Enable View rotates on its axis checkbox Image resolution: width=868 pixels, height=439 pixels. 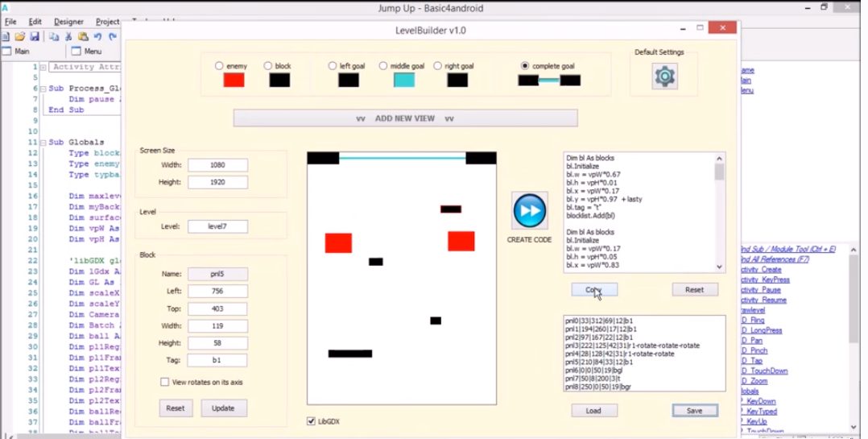click(164, 382)
